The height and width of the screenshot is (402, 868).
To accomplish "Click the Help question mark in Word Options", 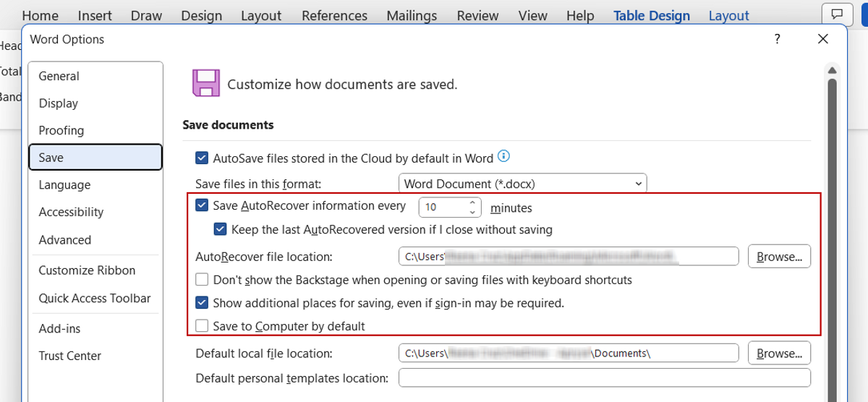I will tap(777, 40).
